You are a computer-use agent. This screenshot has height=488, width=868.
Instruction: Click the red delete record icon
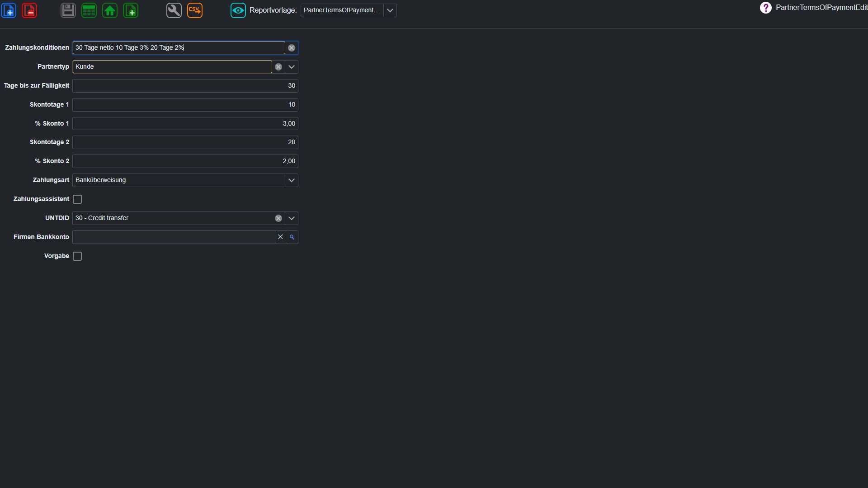click(x=29, y=10)
